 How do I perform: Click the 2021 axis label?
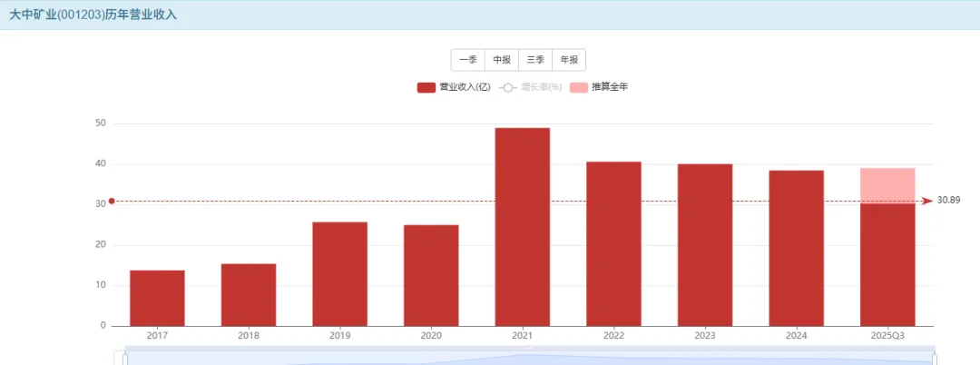point(523,336)
